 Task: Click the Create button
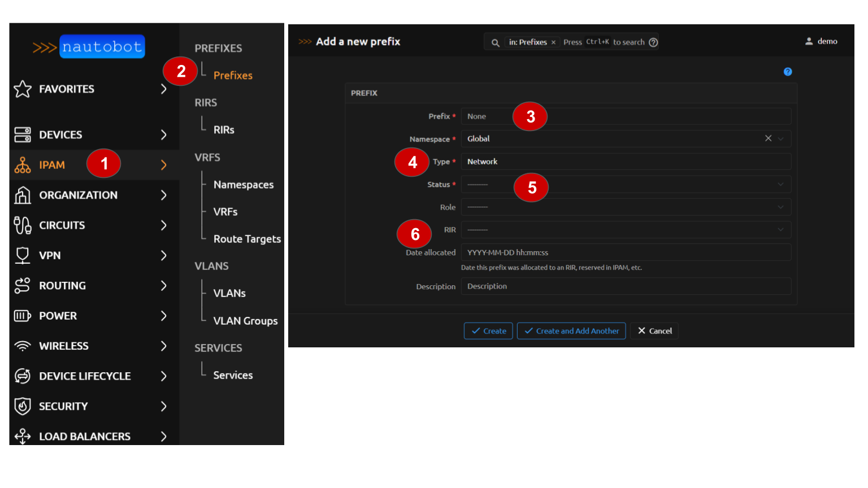point(488,331)
